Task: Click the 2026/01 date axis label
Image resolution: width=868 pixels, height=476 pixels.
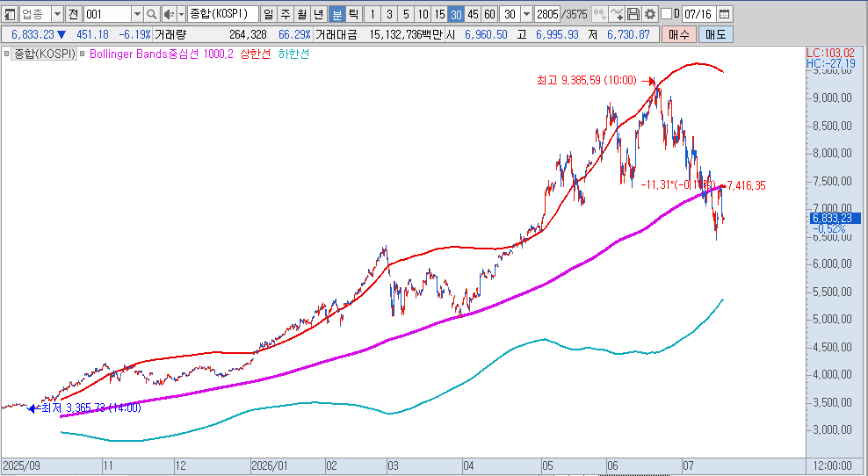Action: coord(270,466)
